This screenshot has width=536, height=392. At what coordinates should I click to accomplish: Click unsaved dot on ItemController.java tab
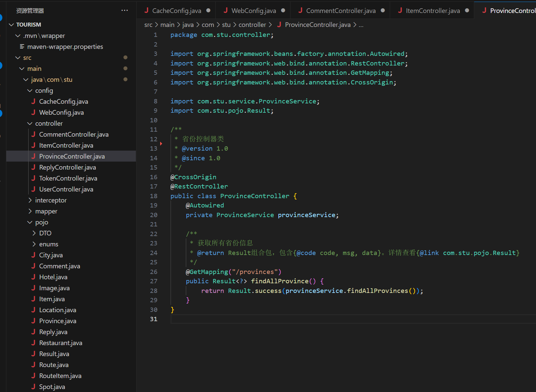pyautogui.click(x=467, y=10)
